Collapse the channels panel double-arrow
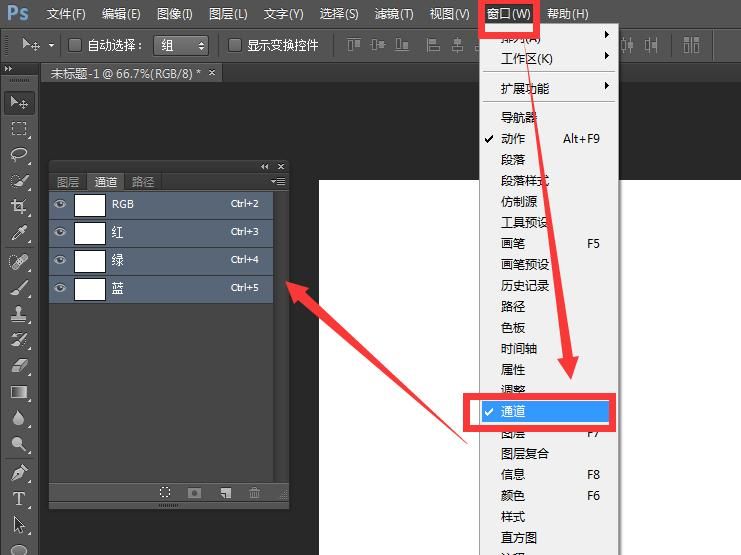This screenshot has height=555, width=741. click(265, 166)
